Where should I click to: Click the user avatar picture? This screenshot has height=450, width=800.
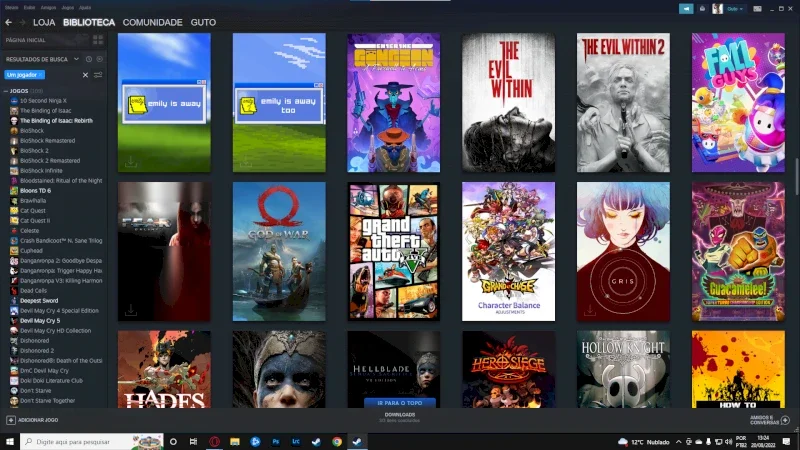717,9
